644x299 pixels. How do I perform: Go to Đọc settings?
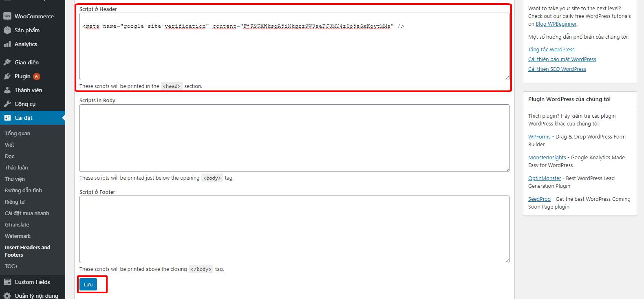tap(9, 156)
